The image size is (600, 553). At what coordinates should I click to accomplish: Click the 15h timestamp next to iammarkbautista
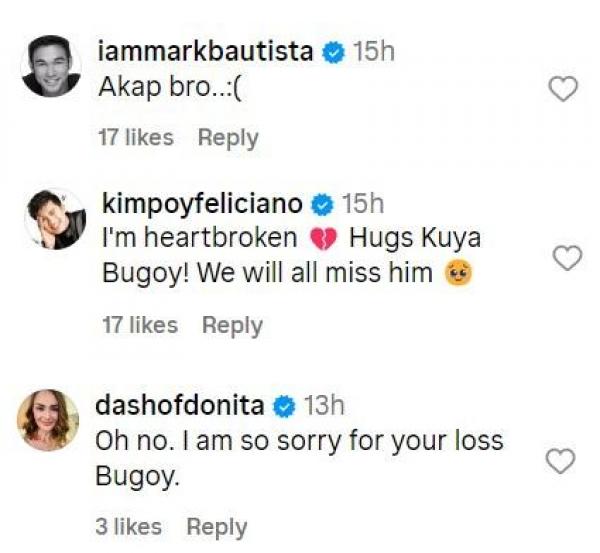pyautogui.click(x=374, y=52)
